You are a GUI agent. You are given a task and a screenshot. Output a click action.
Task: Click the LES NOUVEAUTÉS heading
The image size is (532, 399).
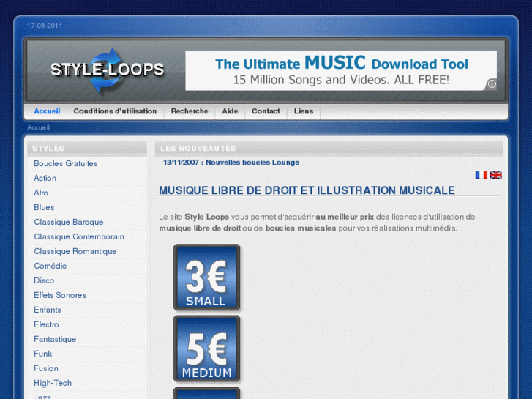pyautogui.click(x=198, y=149)
